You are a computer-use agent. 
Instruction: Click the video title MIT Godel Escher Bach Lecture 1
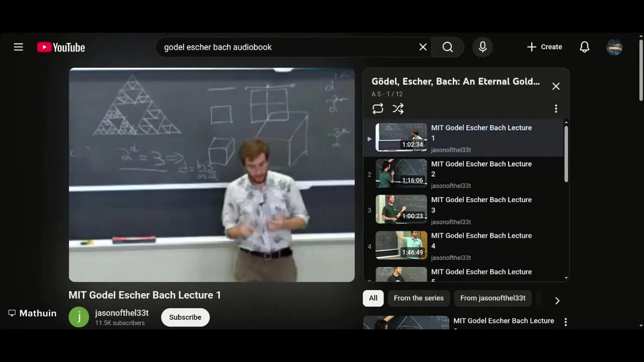(145, 295)
